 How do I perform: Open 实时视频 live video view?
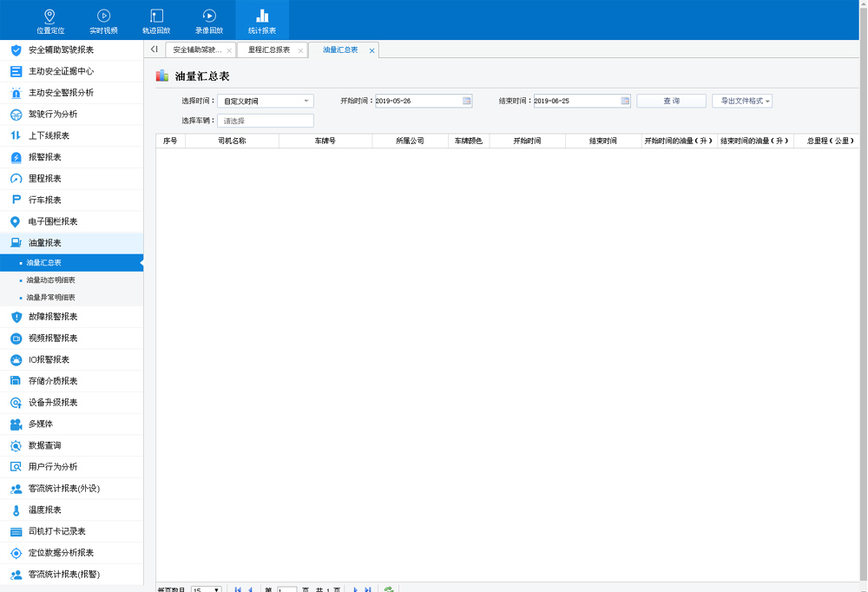pos(103,20)
